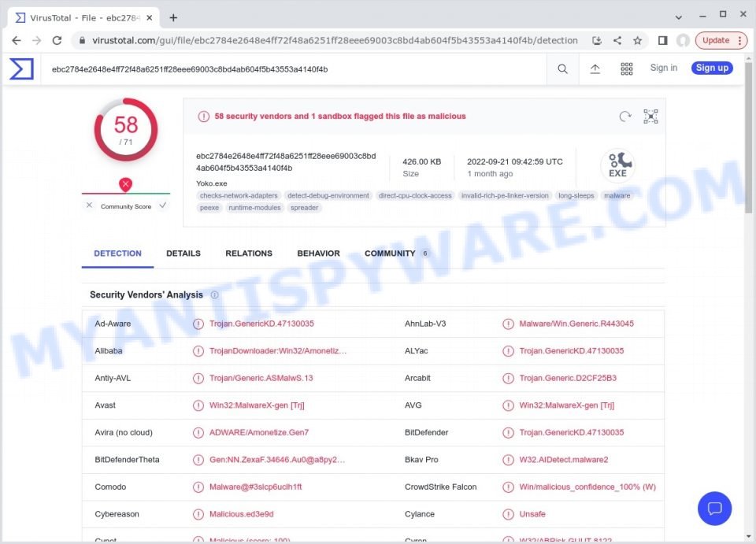Image resolution: width=756 pixels, height=544 pixels.
Task: Click the detect-debug-environment tag
Action: coord(328,195)
